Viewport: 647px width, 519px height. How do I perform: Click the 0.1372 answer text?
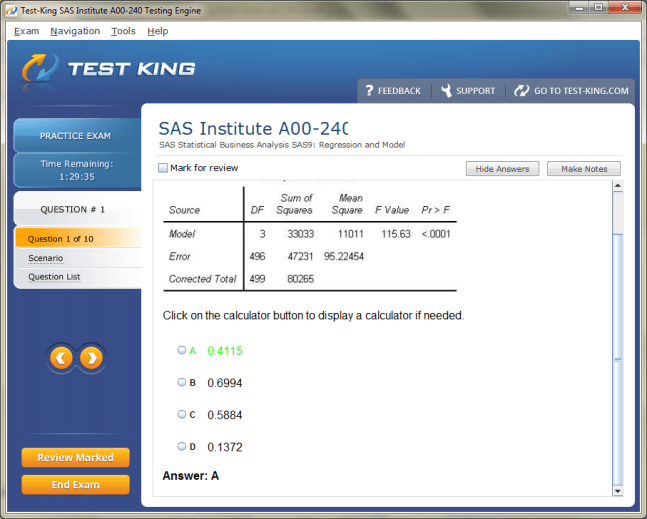[x=225, y=447]
